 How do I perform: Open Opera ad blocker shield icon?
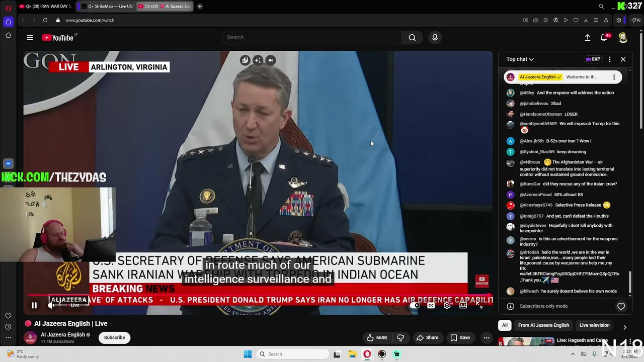[545, 20]
